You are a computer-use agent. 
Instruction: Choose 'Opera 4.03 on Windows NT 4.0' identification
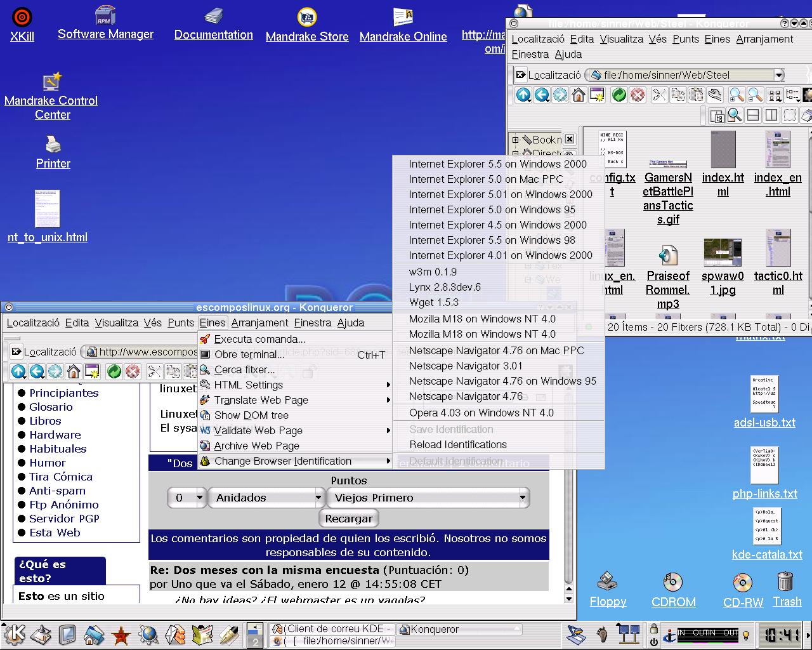[499, 413]
